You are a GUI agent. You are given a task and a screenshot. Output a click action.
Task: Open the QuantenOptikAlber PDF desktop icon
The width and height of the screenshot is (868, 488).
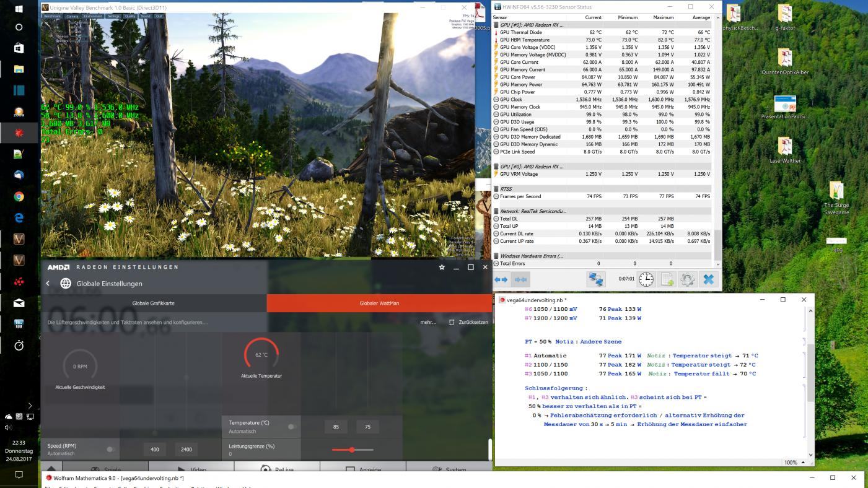785,62
